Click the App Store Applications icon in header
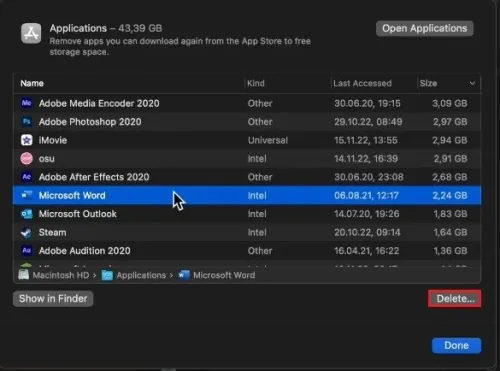Screen dimensions: 500x371 tap(31, 33)
